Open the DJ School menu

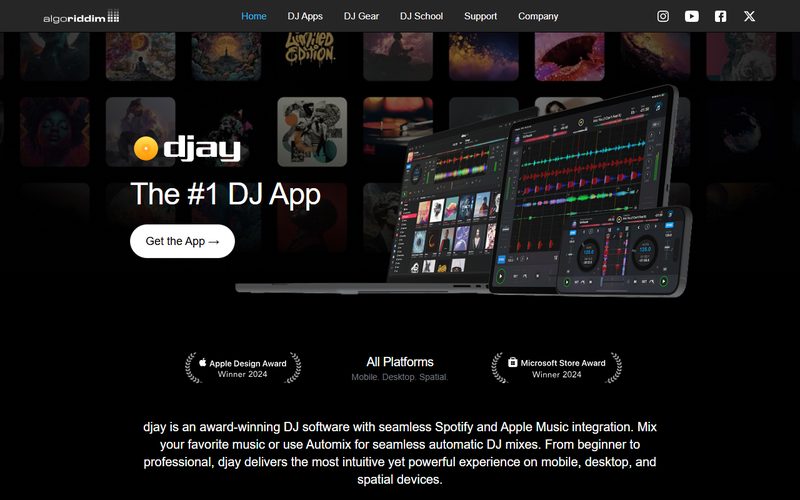[421, 16]
